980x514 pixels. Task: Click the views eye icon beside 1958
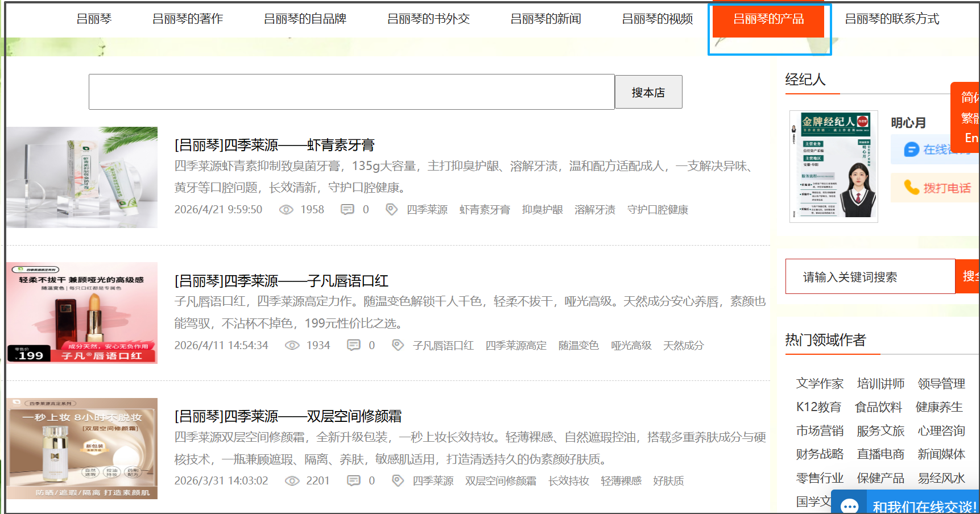coord(286,210)
